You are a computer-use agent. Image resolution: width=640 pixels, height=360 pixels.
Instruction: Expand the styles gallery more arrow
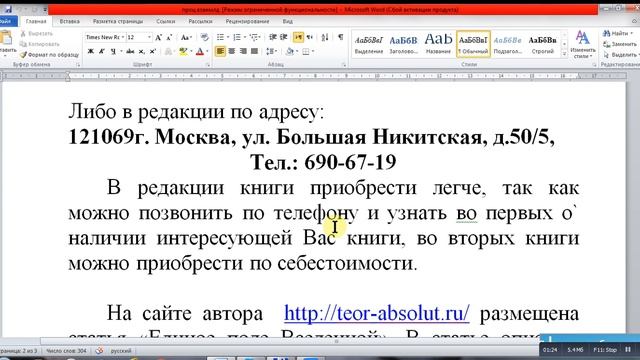(x=564, y=54)
